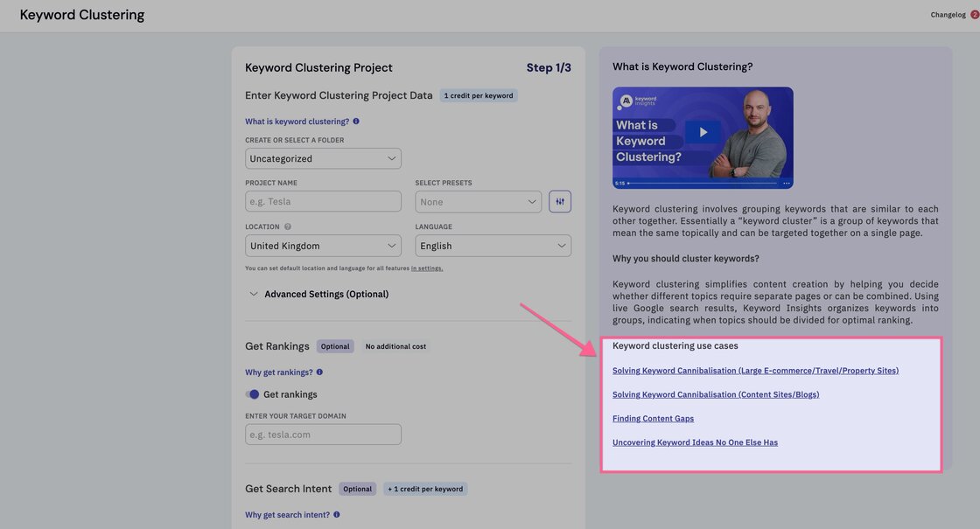Image resolution: width=980 pixels, height=529 pixels.
Task: Open 'Solving Keyword Cannibalisation (Content Sites/Blogs)' link
Action: pos(716,394)
